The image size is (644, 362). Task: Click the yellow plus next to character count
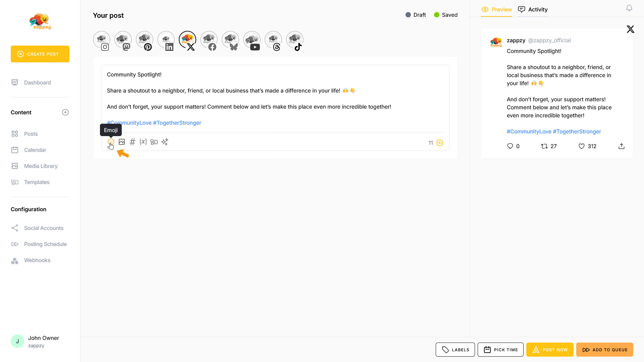pos(440,143)
